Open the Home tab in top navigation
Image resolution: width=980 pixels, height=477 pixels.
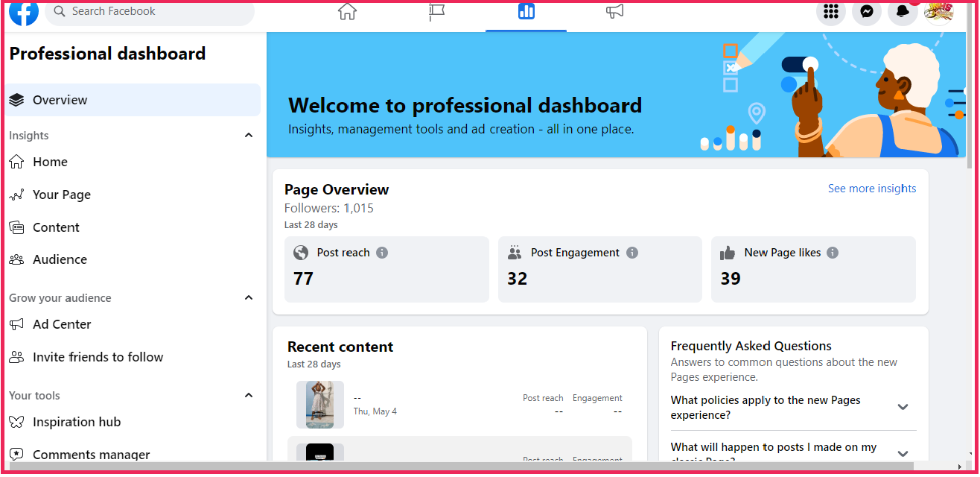coord(347,12)
